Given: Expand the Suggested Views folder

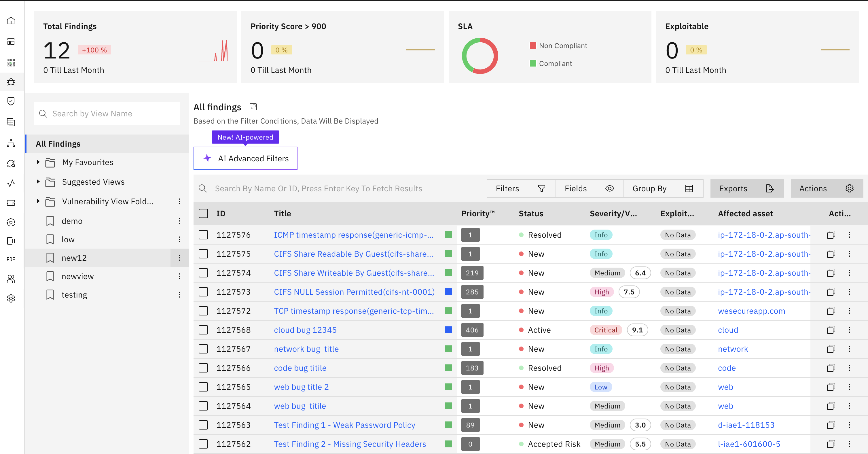Looking at the screenshot, I should tap(38, 182).
